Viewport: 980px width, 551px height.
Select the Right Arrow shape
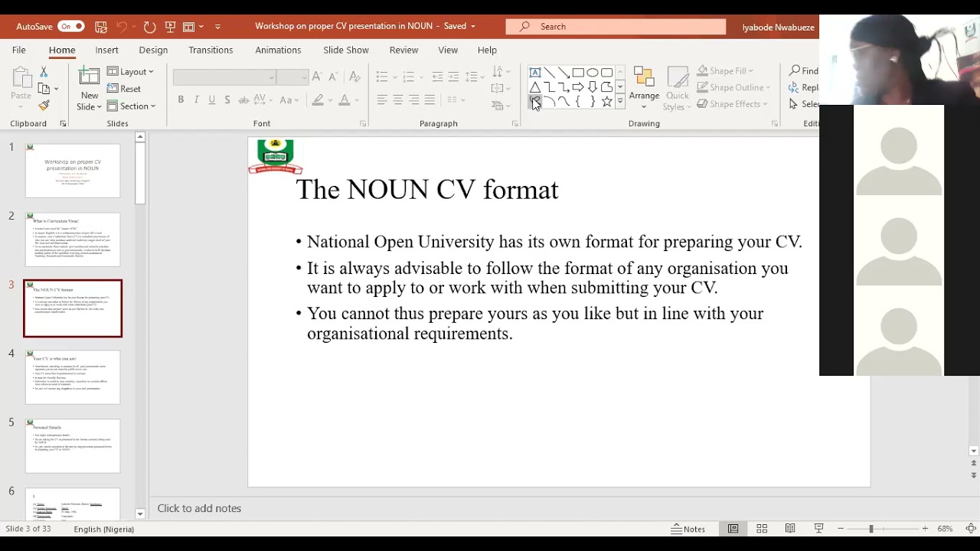click(x=578, y=87)
